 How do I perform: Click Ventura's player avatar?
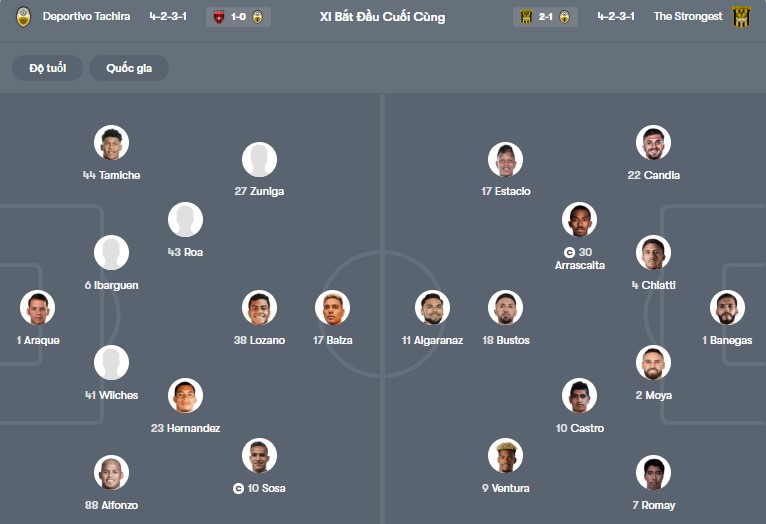(x=505, y=456)
